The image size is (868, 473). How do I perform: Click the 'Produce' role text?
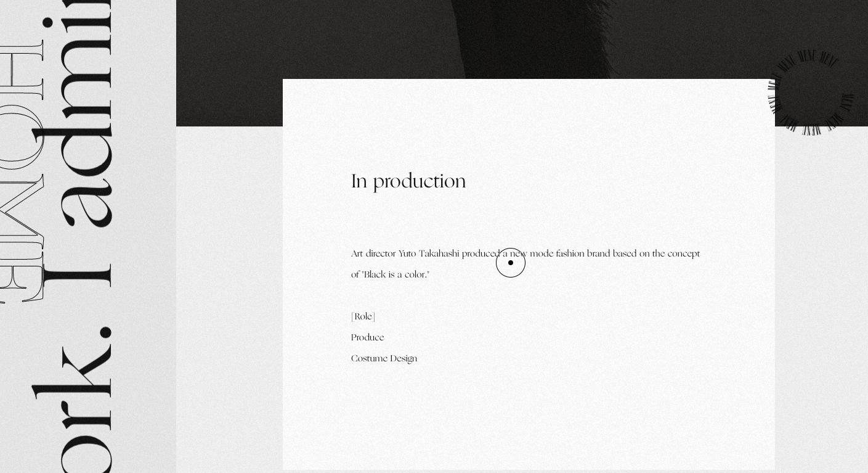point(367,337)
